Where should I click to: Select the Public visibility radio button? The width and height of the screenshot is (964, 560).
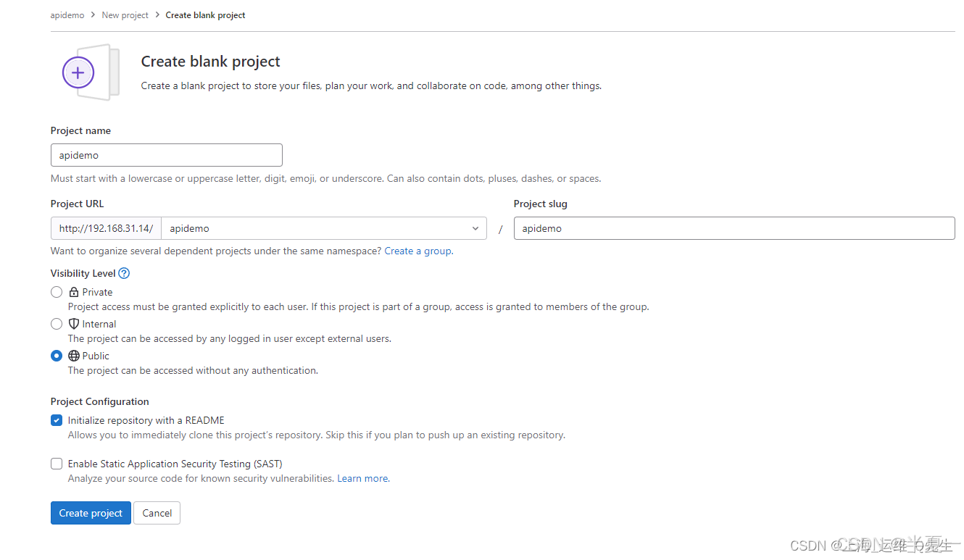tap(57, 355)
